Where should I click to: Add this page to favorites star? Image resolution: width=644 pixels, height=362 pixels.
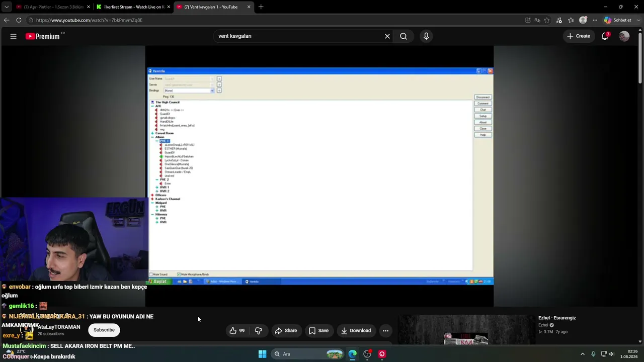tap(547, 20)
